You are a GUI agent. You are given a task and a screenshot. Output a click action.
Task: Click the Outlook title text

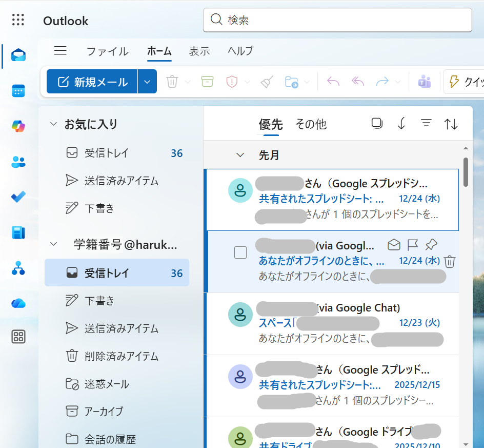tap(66, 21)
